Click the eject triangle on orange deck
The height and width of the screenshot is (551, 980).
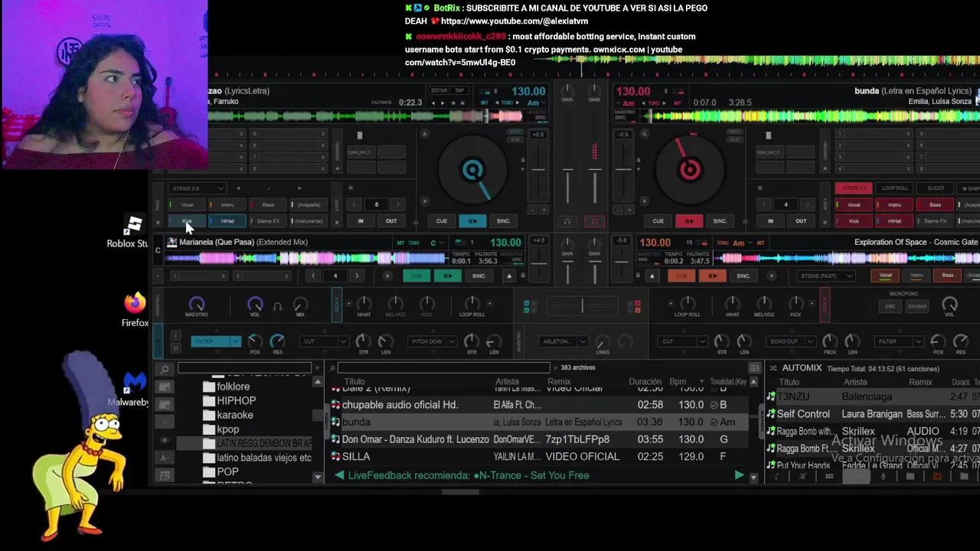[652, 275]
